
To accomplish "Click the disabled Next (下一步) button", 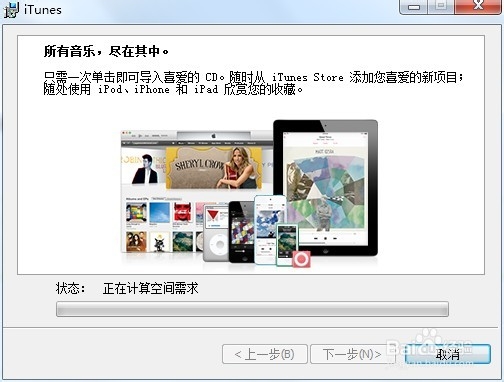I will tap(352, 354).
